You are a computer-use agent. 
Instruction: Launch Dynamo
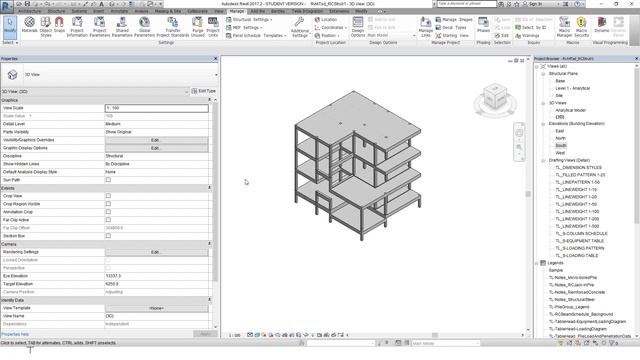point(601,25)
